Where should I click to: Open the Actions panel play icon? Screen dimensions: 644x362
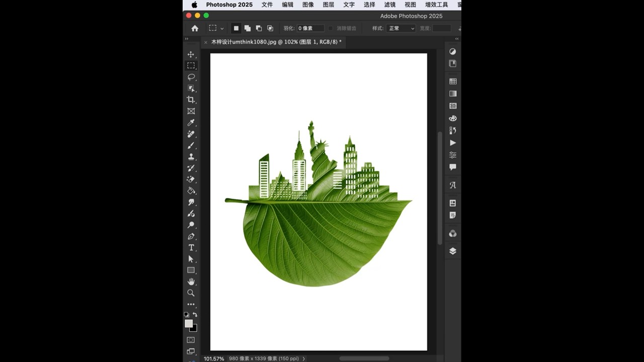click(453, 143)
